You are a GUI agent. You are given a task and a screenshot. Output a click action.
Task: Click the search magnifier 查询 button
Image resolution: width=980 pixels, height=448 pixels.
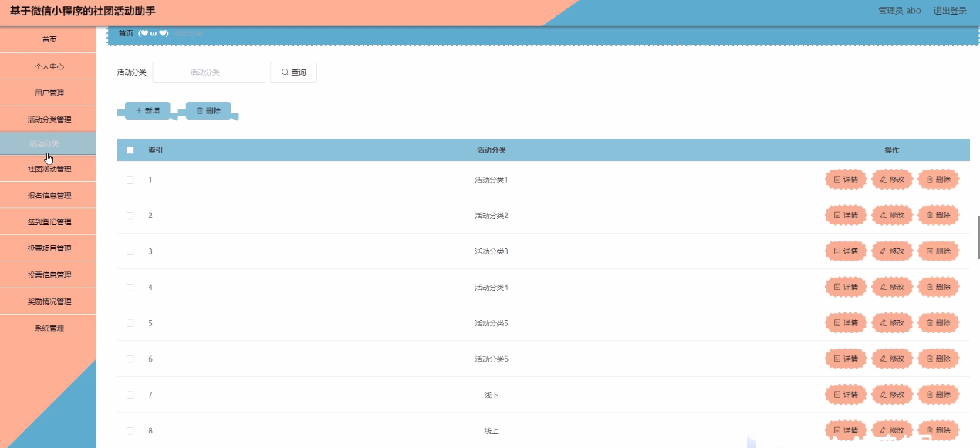(x=293, y=72)
